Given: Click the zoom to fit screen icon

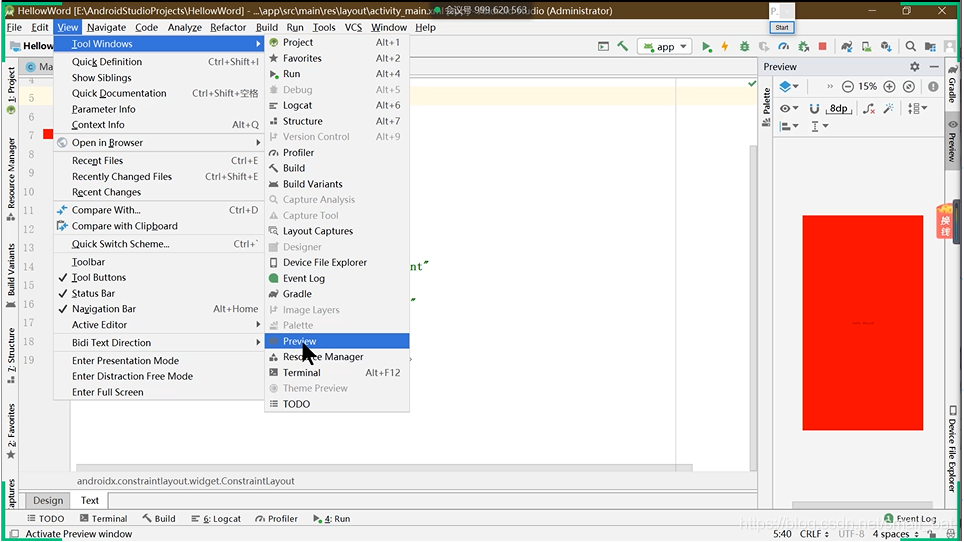Looking at the screenshot, I should coord(909,87).
